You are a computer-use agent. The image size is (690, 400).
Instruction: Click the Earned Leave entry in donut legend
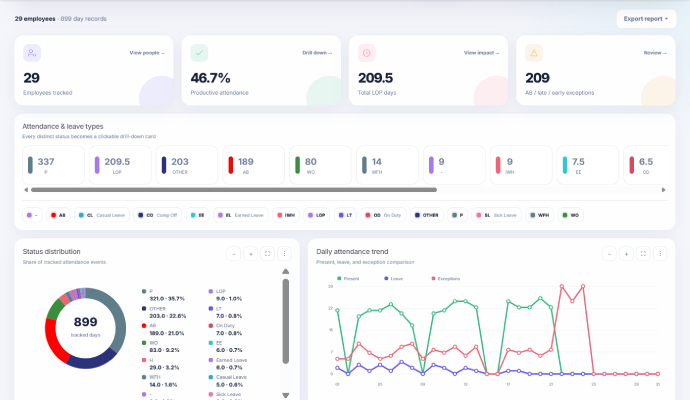point(228,364)
